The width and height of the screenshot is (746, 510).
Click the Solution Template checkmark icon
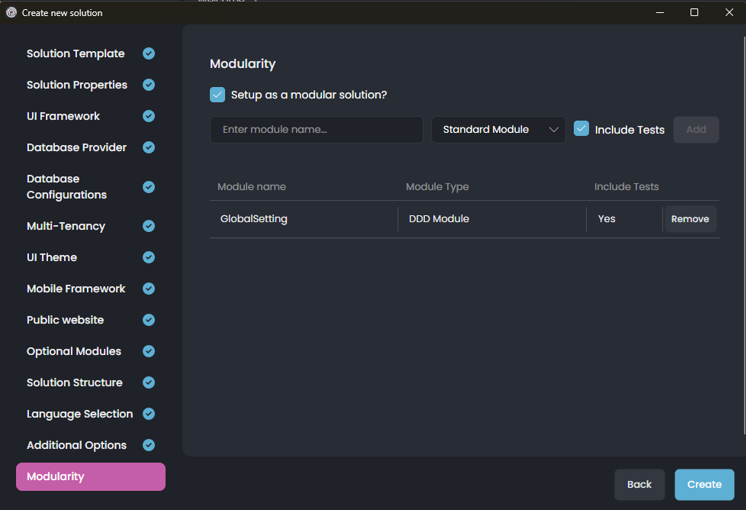(148, 54)
